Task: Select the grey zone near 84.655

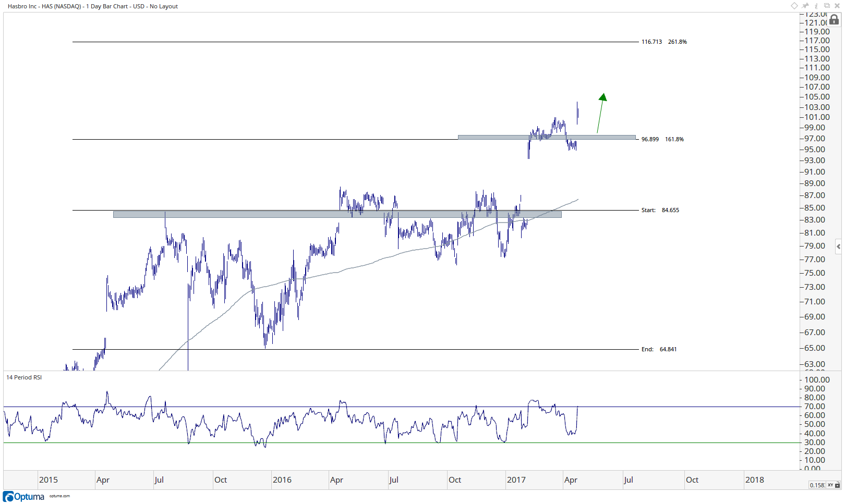Action: tap(337, 214)
